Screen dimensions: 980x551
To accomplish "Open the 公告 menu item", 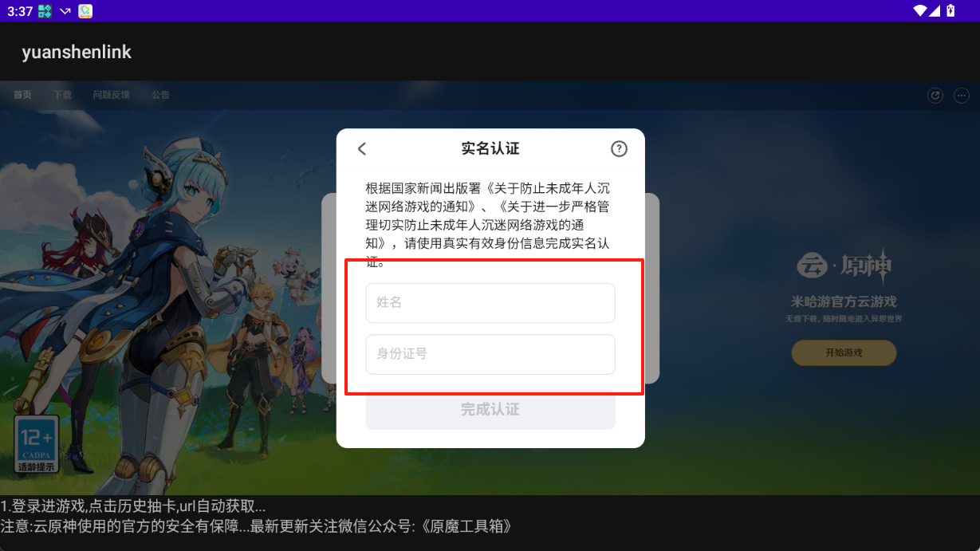I will pos(160,95).
